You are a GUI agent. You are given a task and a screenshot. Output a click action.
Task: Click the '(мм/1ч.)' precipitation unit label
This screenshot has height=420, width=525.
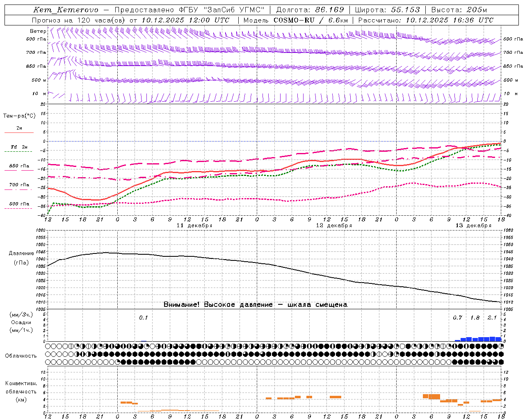[x=21, y=330]
